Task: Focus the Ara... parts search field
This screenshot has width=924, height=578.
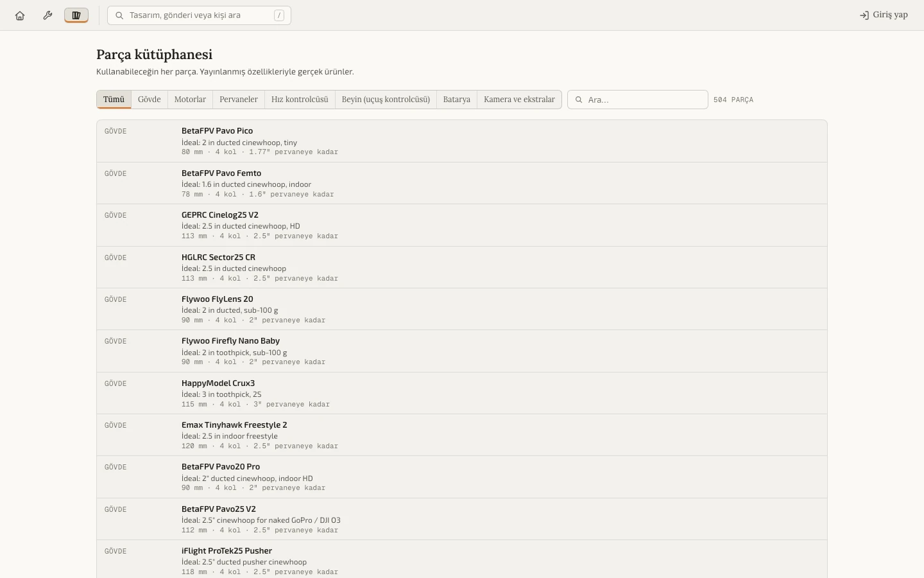Action: pyautogui.click(x=638, y=100)
